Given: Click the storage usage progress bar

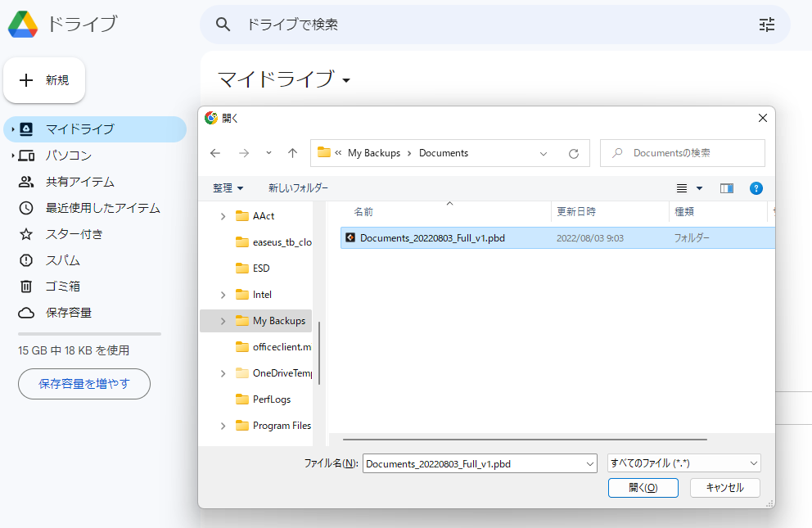Looking at the screenshot, I should pyautogui.click(x=88, y=333).
